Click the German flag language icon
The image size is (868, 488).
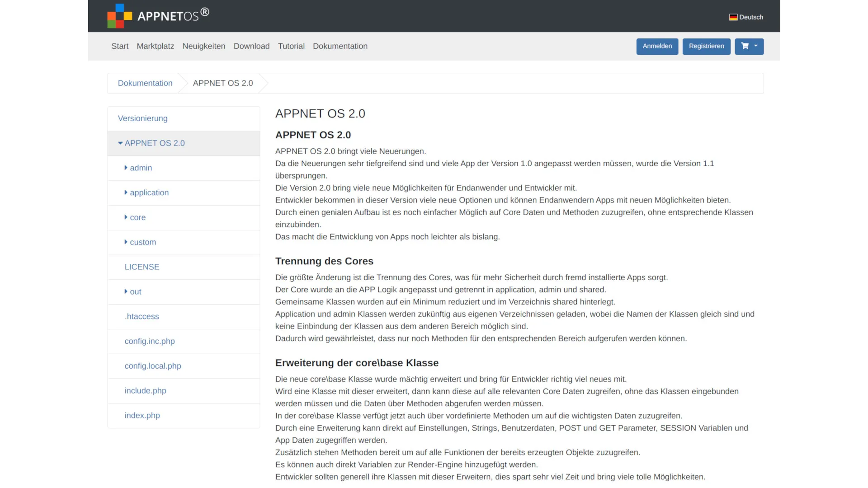coord(733,17)
